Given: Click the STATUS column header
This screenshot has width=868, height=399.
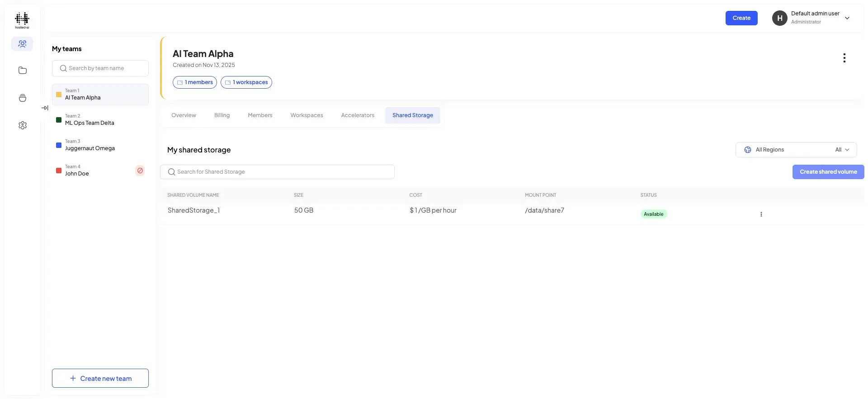Looking at the screenshot, I should tap(648, 195).
